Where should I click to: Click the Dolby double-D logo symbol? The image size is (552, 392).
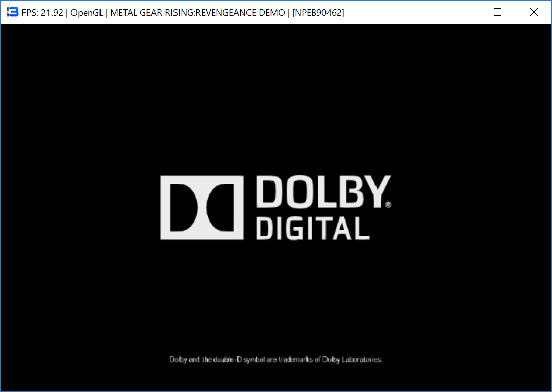[202, 207]
